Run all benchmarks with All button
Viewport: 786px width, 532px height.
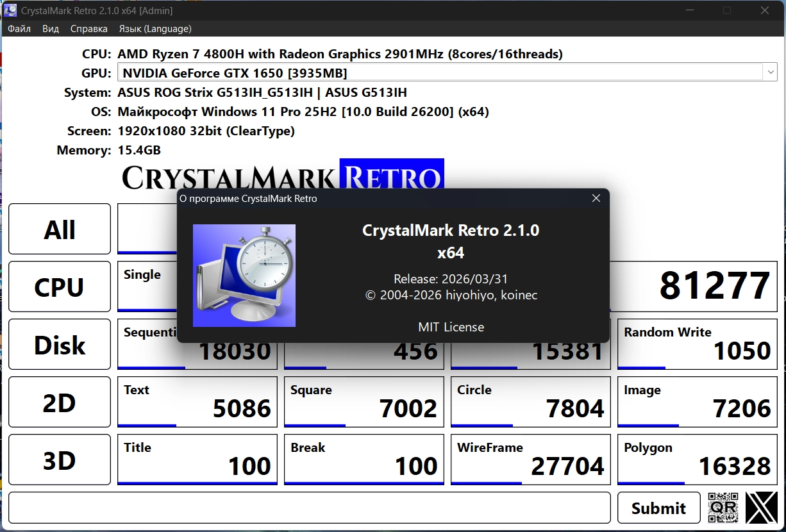coord(60,229)
